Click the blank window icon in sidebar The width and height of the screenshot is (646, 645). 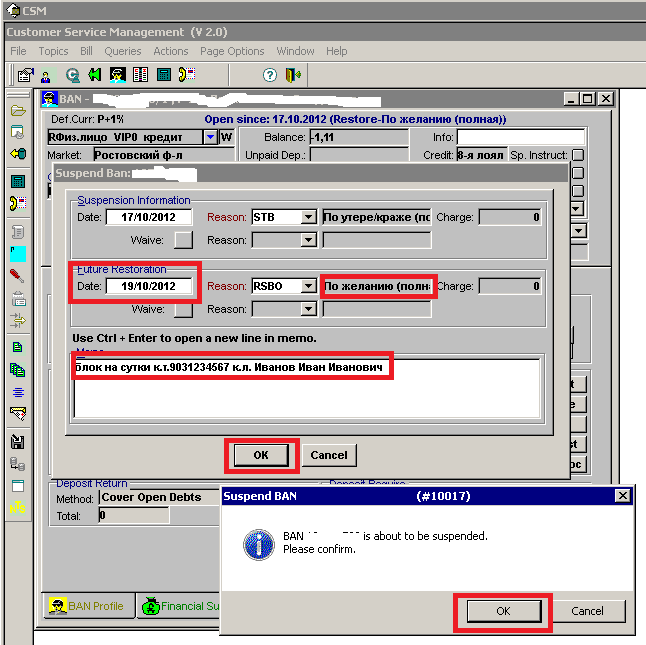point(18,486)
